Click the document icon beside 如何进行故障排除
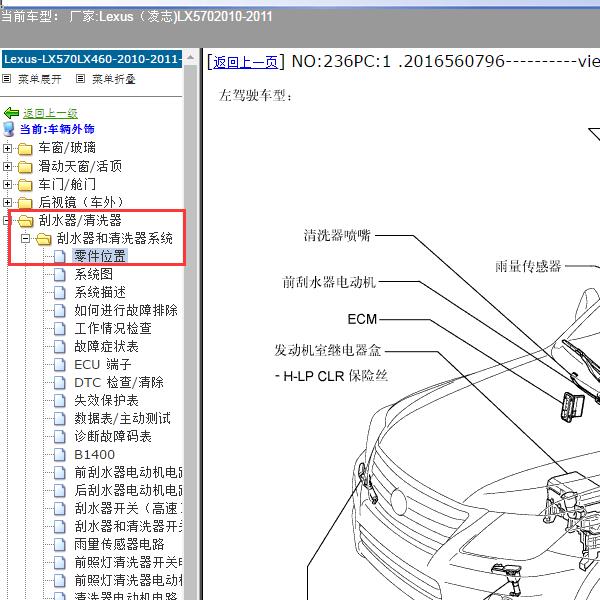Screen dimensions: 600x600 [60, 310]
